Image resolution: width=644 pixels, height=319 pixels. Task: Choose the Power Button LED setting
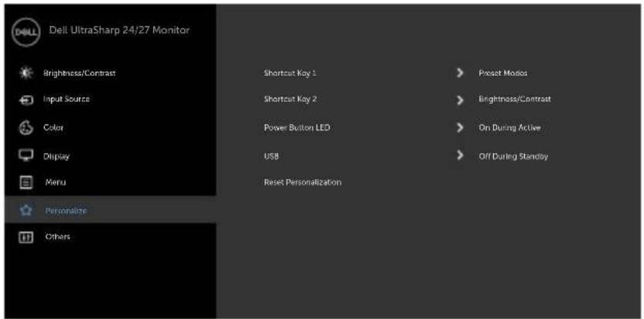tap(297, 128)
